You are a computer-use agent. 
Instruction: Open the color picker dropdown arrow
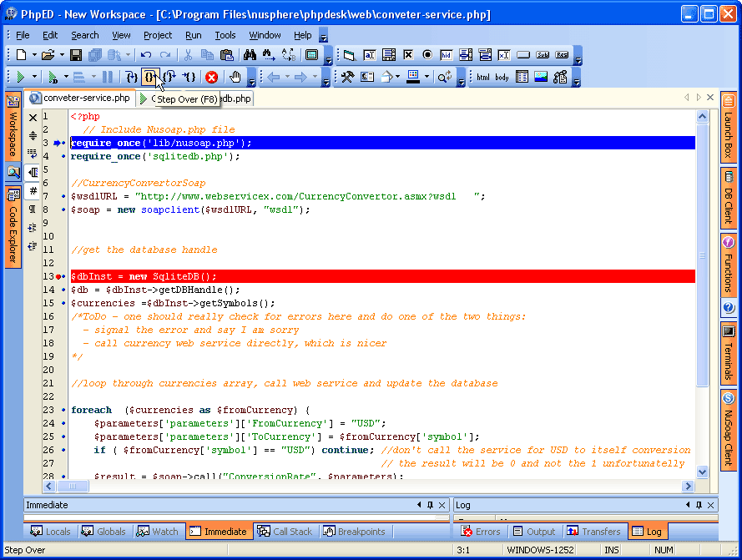427,77
